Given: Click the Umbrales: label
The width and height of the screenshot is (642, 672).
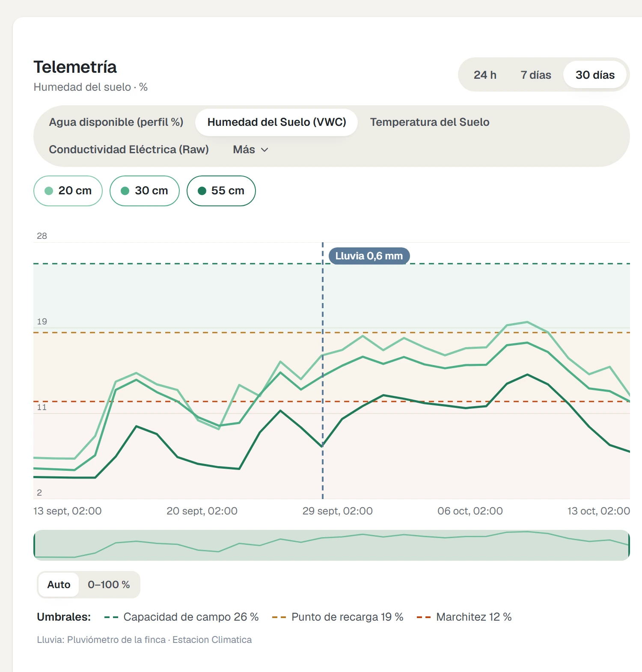Looking at the screenshot, I should point(64,617).
